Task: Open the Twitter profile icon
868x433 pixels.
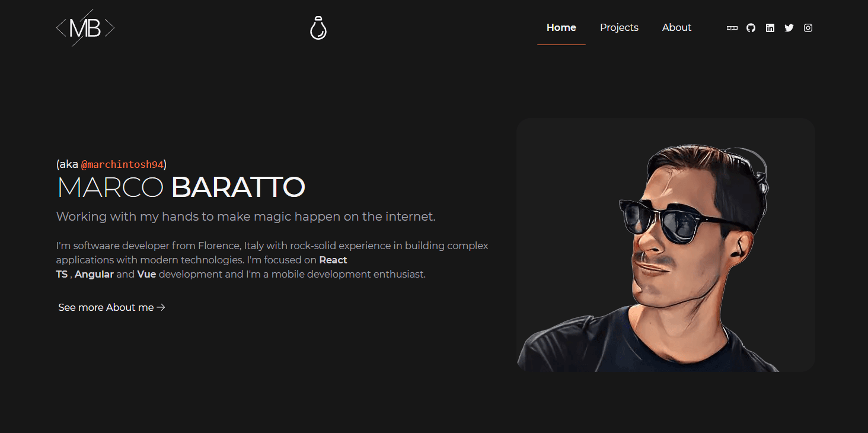Action: click(x=789, y=28)
